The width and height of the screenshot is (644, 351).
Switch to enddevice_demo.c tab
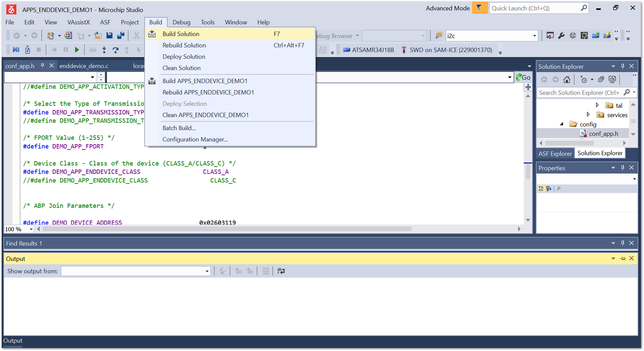coord(84,66)
